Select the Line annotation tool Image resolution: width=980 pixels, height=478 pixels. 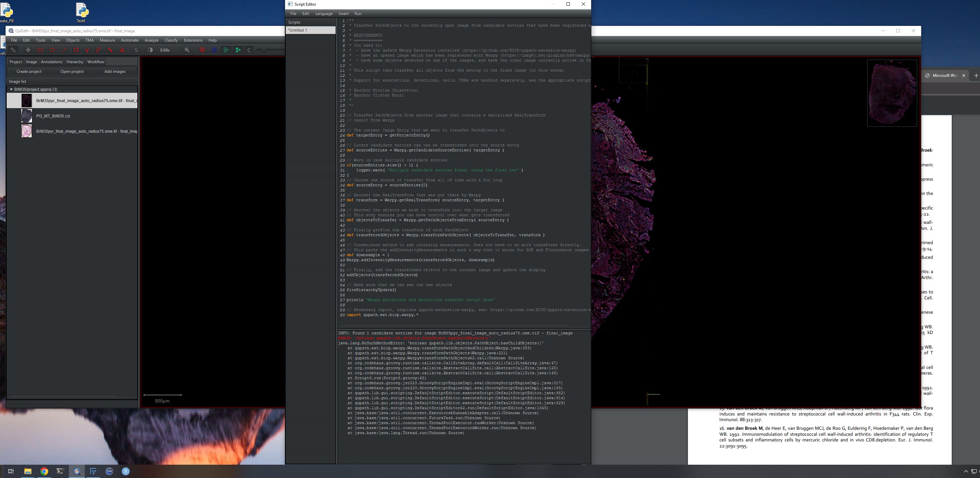[x=65, y=50]
